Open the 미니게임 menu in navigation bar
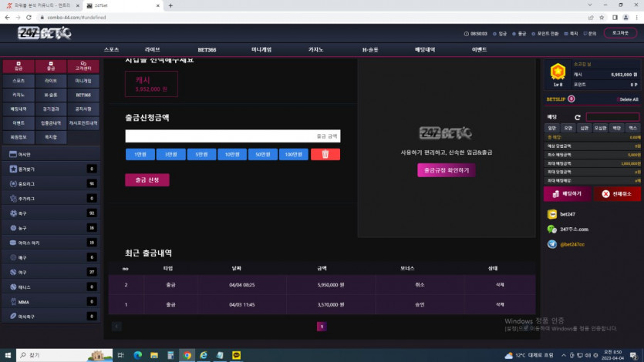Image resolution: width=644 pixels, height=362 pixels. click(261, 49)
